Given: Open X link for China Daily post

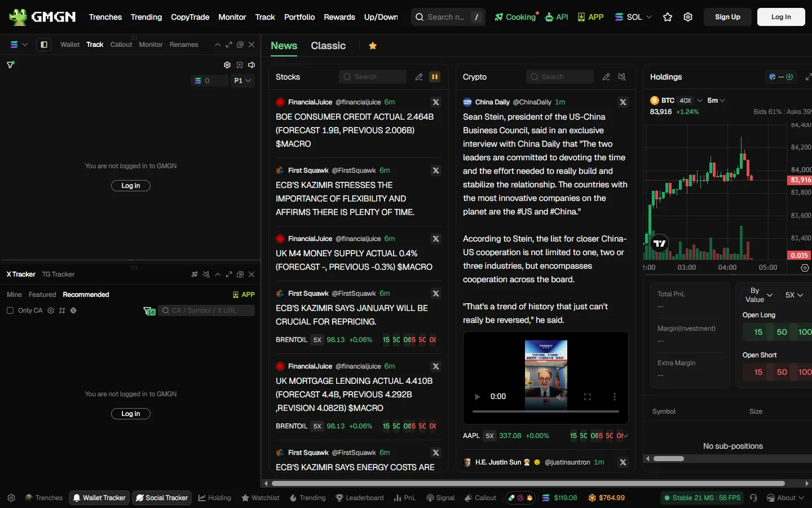Looking at the screenshot, I should [x=623, y=102].
